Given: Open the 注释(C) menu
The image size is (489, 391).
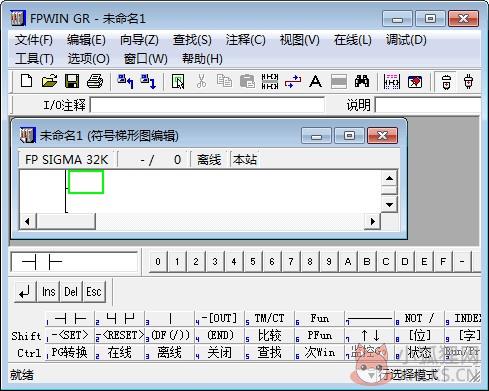Looking at the screenshot, I should [246, 40].
